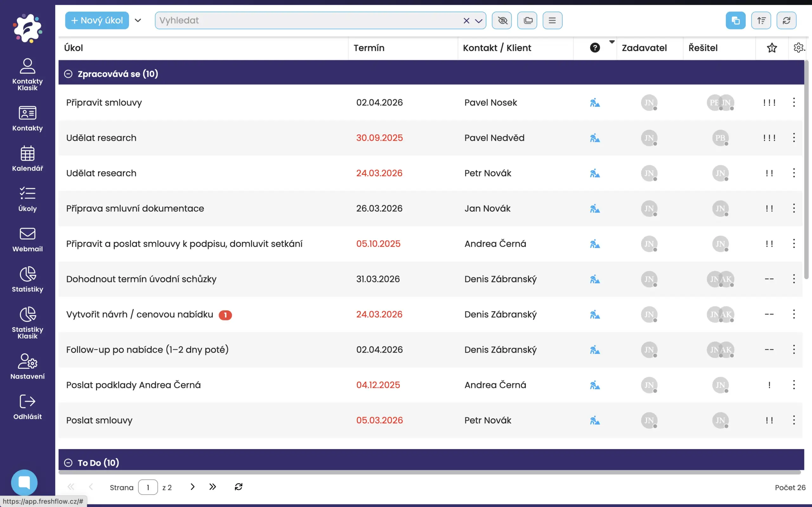Refresh tasks with top-right reload icon

[x=786, y=21]
